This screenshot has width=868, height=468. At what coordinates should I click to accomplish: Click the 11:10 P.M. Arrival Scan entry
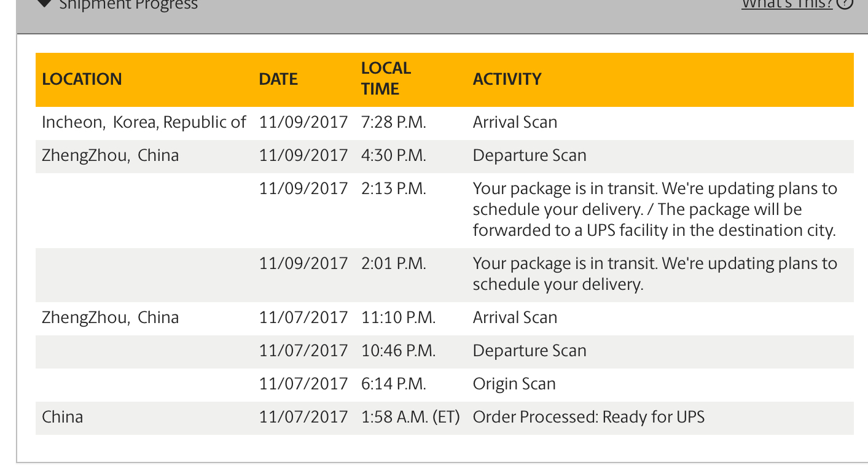(515, 318)
